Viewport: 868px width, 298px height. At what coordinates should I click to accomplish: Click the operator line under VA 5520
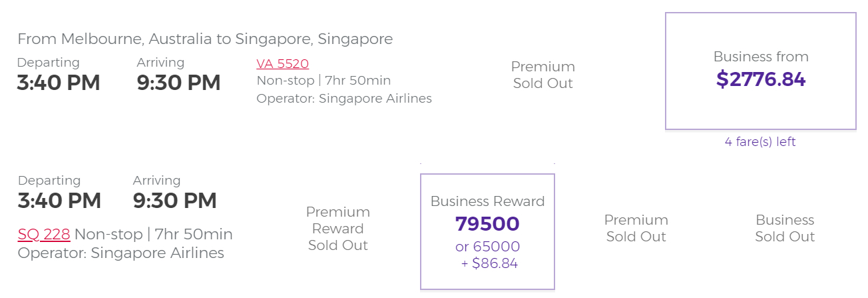[x=344, y=99]
